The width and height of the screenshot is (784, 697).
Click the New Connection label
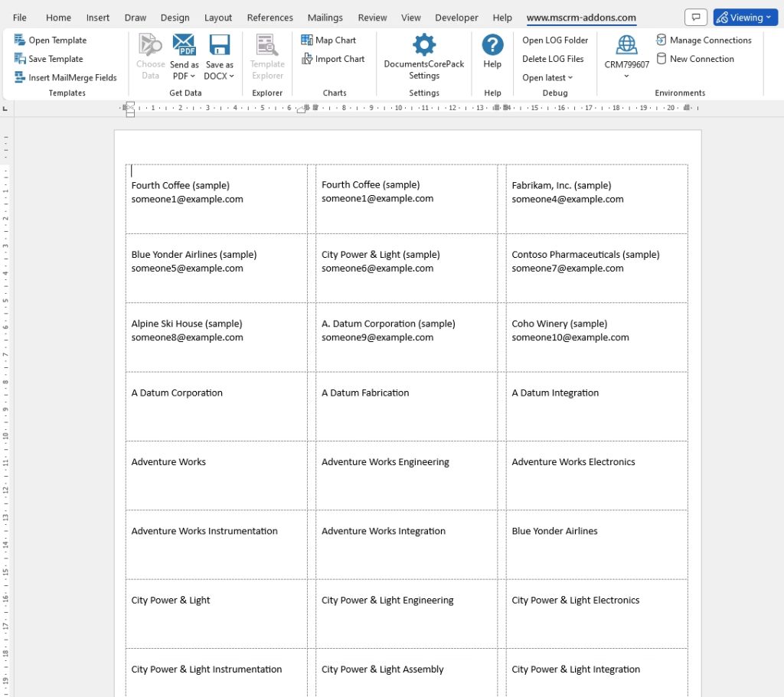[702, 58]
